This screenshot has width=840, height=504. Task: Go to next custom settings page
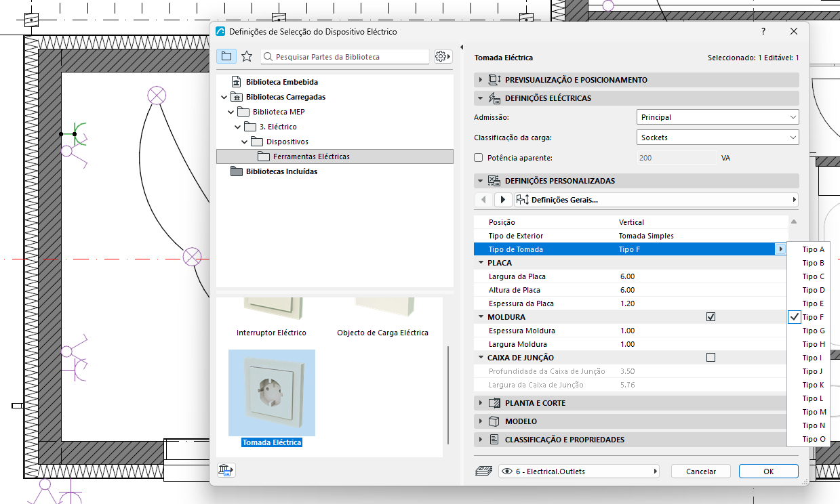tap(503, 200)
